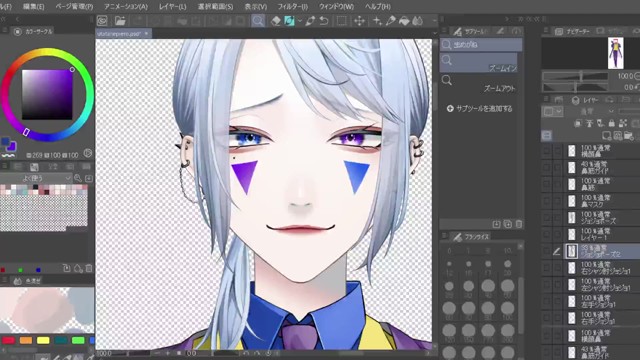Screen dimensions: 640x360
Task: Select the ズームイン sub tool
Action: point(478,63)
